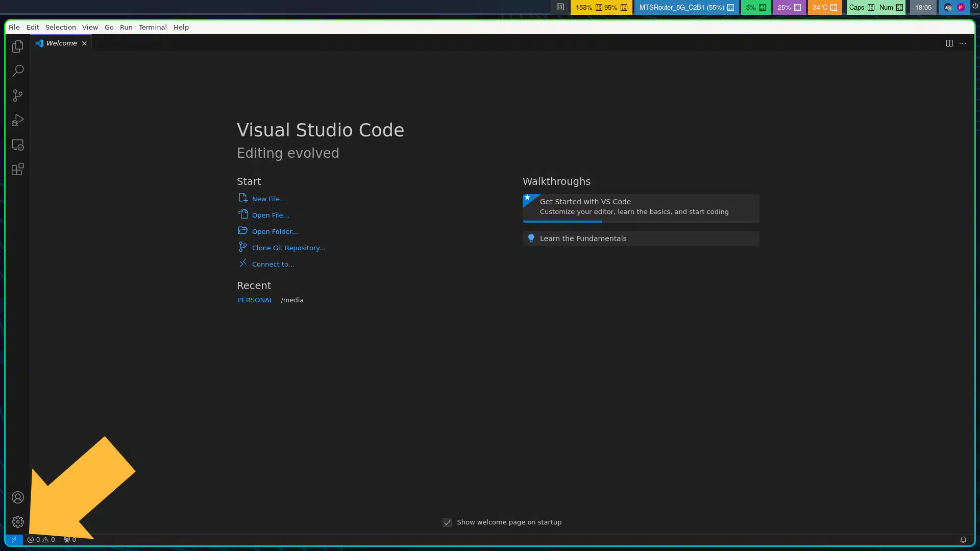The image size is (980, 551).
Task: Click the lightbulb icon beside Learn the Fundamentals
Action: pyautogui.click(x=531, y=238)
